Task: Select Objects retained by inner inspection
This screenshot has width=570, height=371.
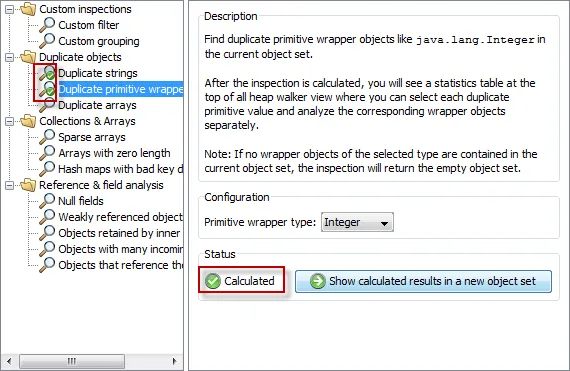Action: [x=119, y=233]
